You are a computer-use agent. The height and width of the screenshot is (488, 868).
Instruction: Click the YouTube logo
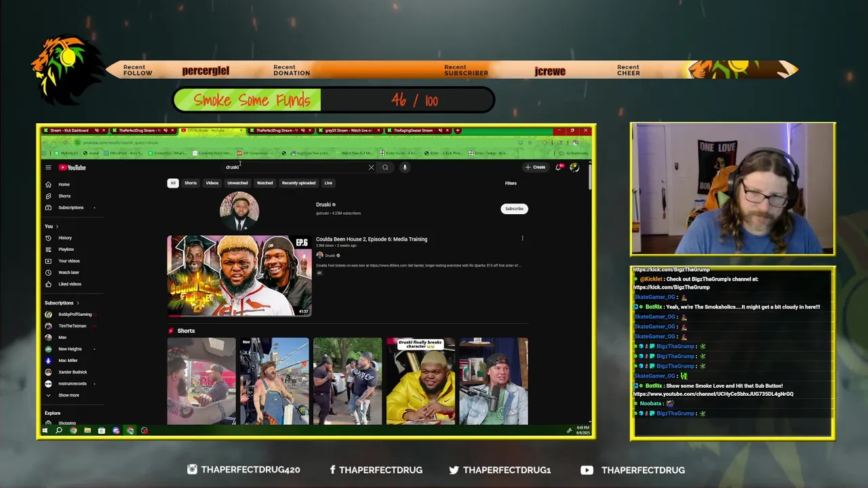[x=72, y=167]
